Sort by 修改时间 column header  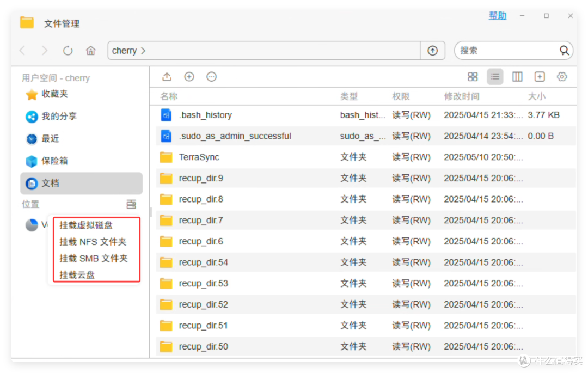(462, 97)
